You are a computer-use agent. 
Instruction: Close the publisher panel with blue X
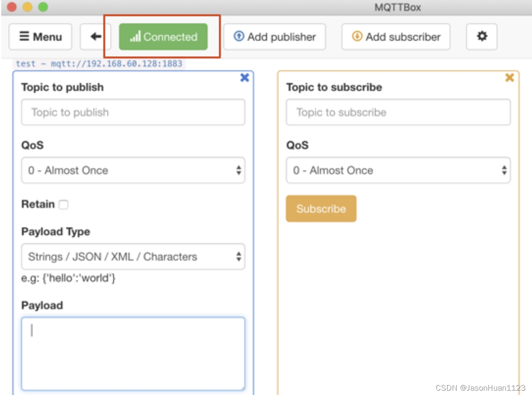coord(245,78)
